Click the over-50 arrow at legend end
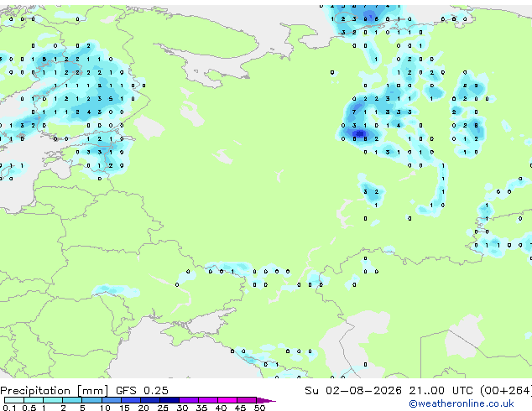 click(x=266, y=400)
